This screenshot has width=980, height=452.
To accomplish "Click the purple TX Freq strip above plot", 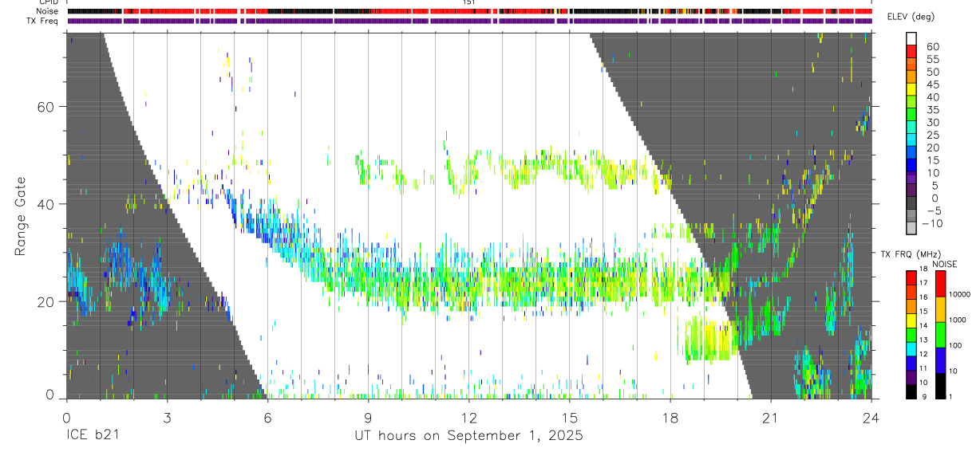I will 469,22.
